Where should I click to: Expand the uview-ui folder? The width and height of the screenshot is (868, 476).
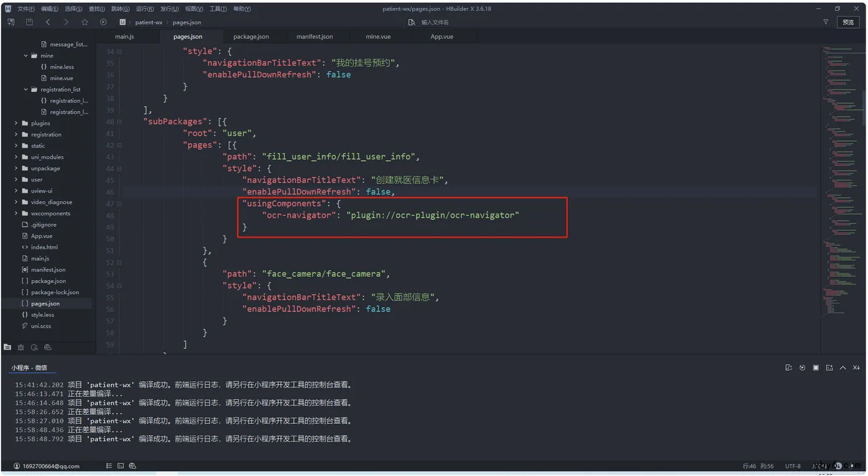coord(16,191)
